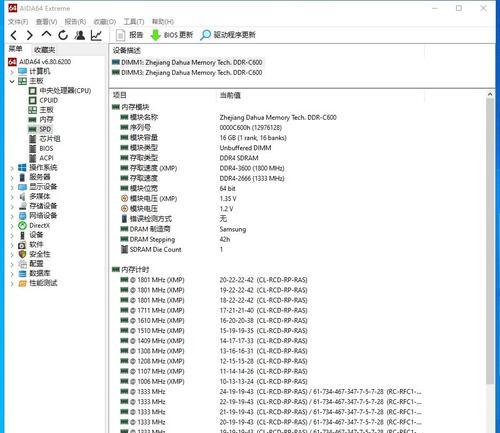Click the 存储设备 drive icon
The image size is (500, 433).
(22, 206)
